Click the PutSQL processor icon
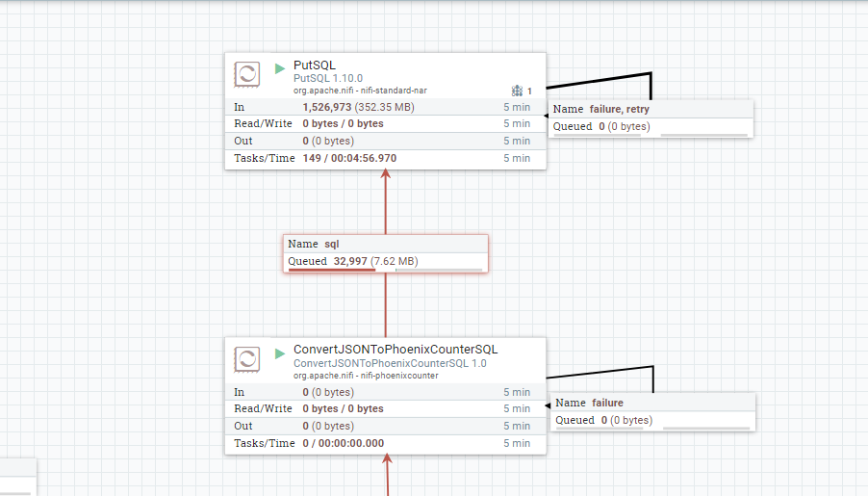 coord(246,74)
